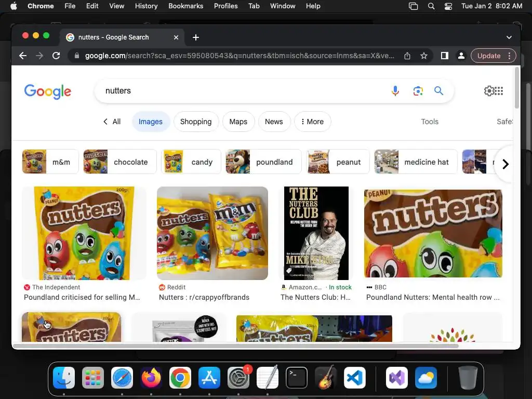This screenshot has width=532, height=399.
Task: Open Terminal from the dock
Action: pos(297,378)
